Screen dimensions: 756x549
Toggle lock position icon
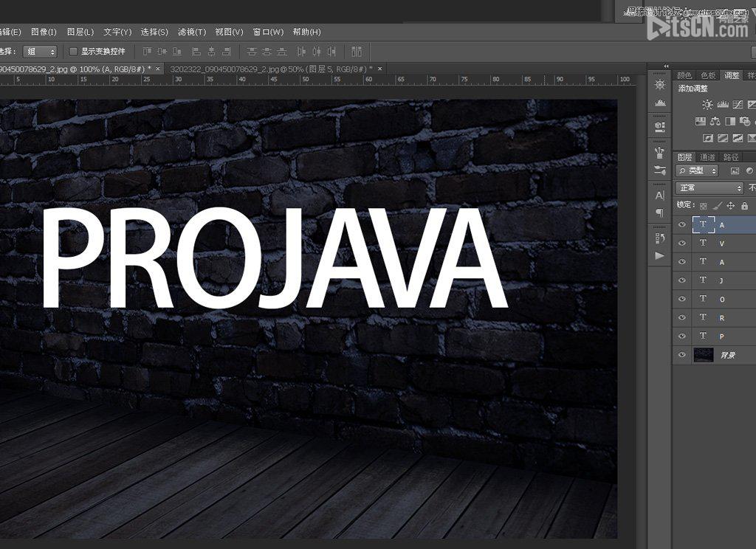click(731, 206)
